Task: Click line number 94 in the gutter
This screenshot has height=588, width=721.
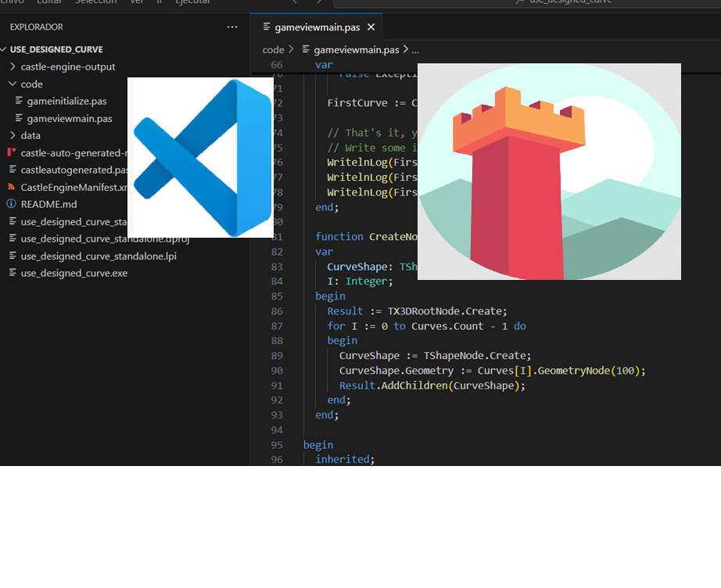Action: [277, 430]
